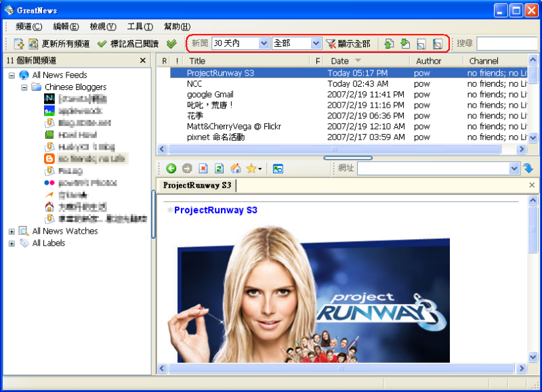The width and height of the screenshot is (542, 392).
Task: Collapse the All News Feeds tree node
Action: (x=12, y=75)
